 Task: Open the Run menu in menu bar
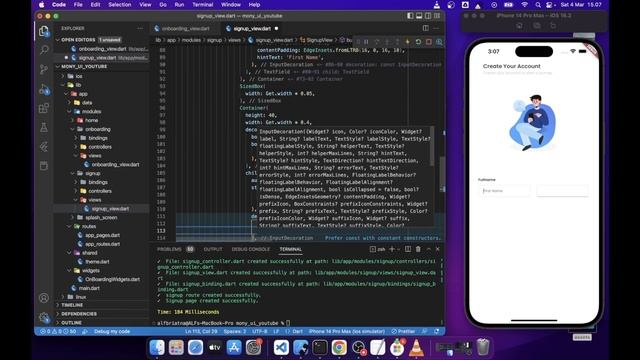tap(179, 5)
